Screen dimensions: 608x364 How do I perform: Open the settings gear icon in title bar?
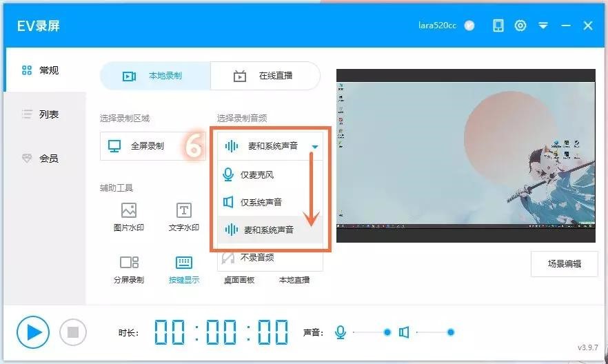(520, 26)
